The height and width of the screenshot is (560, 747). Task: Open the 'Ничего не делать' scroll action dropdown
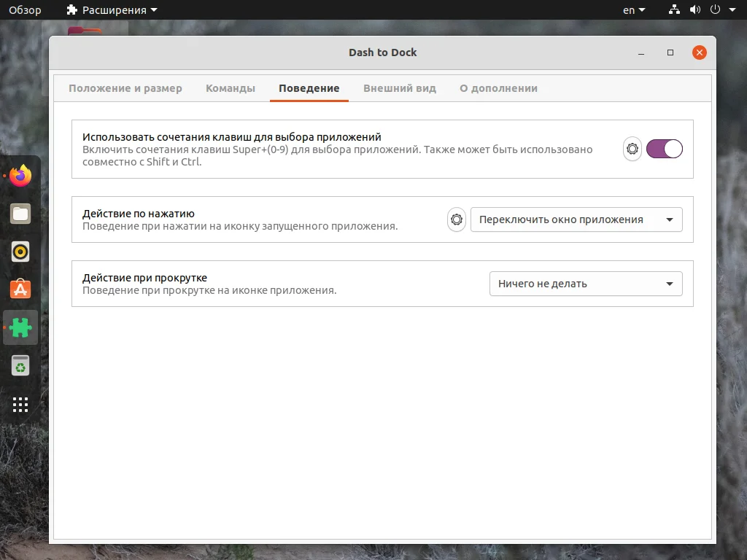pyautogui.click(x=586, y=284)
